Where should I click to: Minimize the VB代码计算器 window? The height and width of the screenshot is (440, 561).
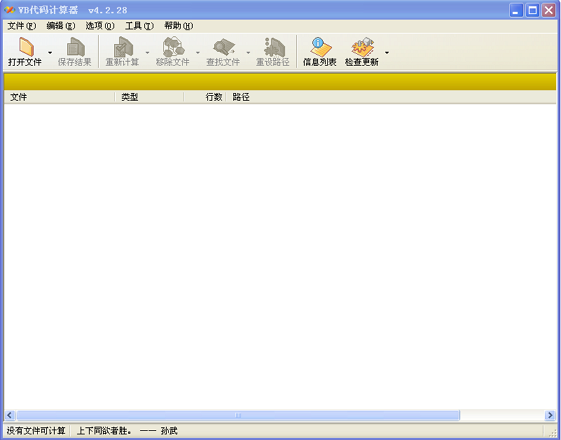pos(516,10)
